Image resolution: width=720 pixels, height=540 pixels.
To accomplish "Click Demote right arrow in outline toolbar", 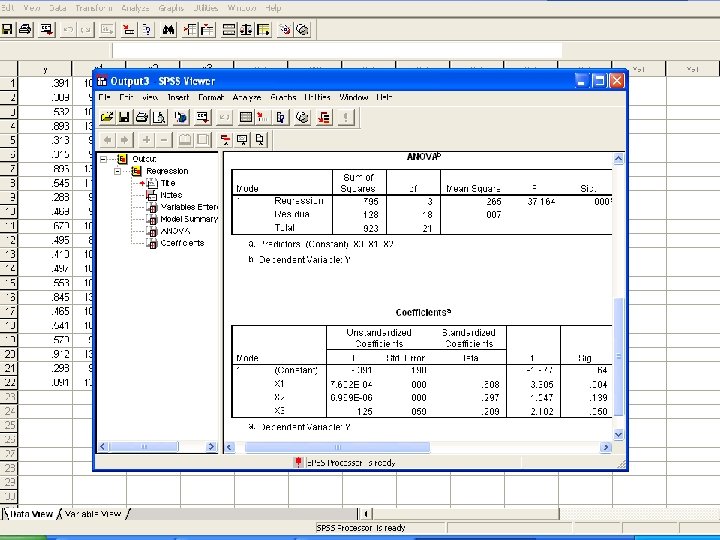I will click(124, 140).
